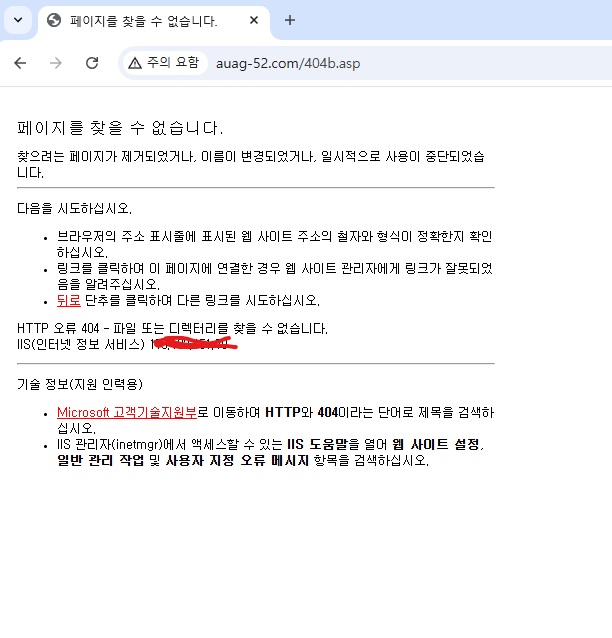Viewport: 612px width, 638px height.
Task: Click the bold IIS 도움말 text
Action: click(x=317, y=444)
